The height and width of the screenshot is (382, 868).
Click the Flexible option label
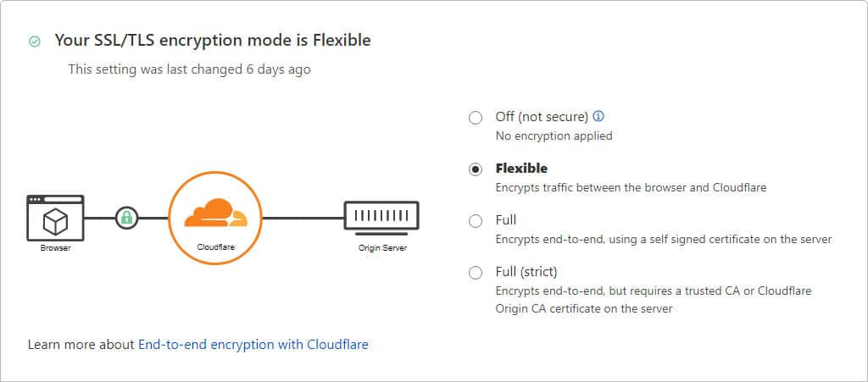coord(521,169)
